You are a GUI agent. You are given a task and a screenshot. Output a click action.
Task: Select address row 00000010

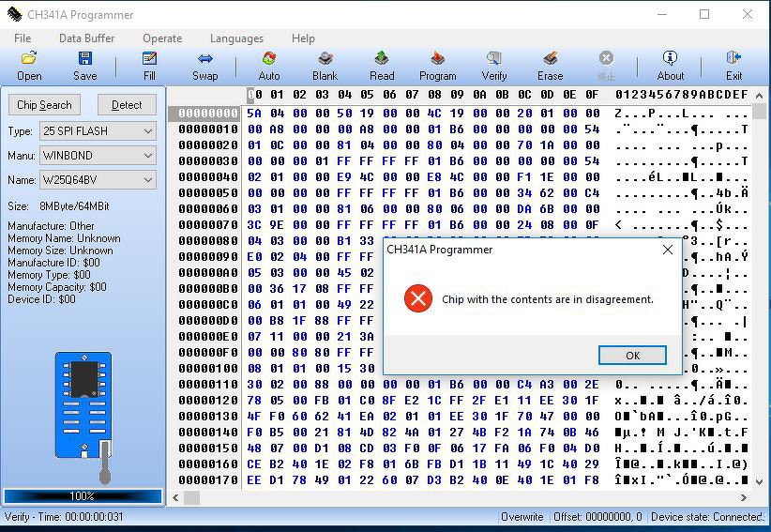(x=208, y=129)
